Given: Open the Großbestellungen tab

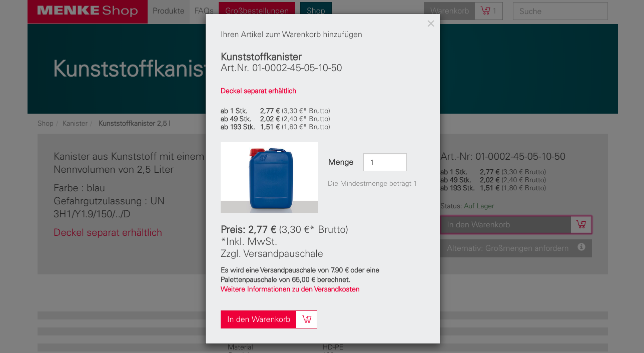Looking at the screenshot, I should (257, 11).
